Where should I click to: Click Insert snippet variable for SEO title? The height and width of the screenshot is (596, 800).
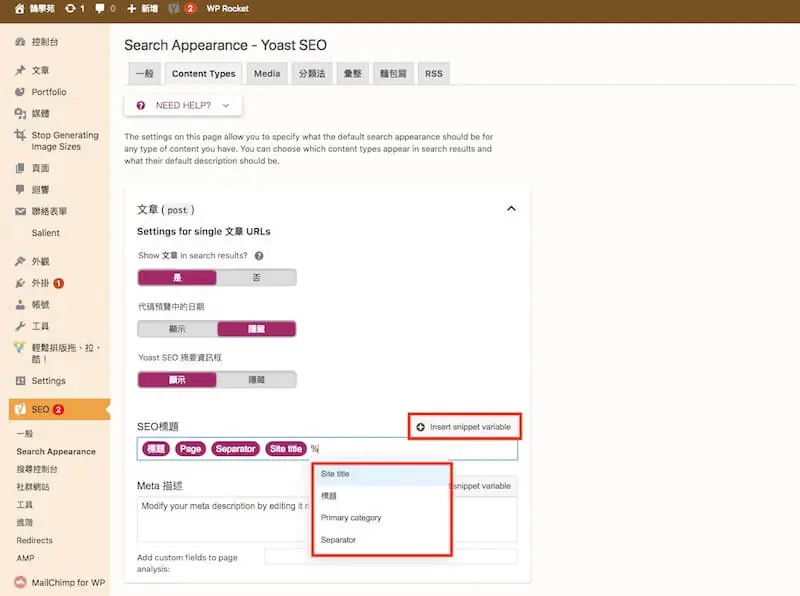[x=464, y=427]
